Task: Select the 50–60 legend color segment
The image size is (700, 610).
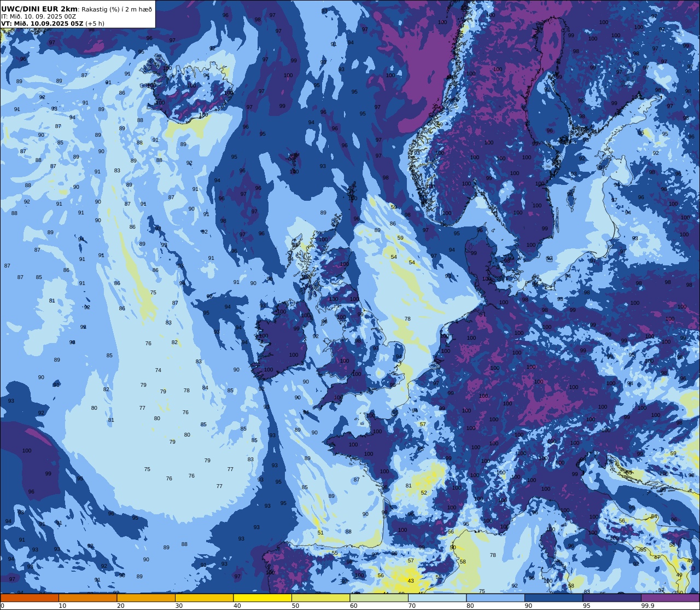Action: coord(320,597)
